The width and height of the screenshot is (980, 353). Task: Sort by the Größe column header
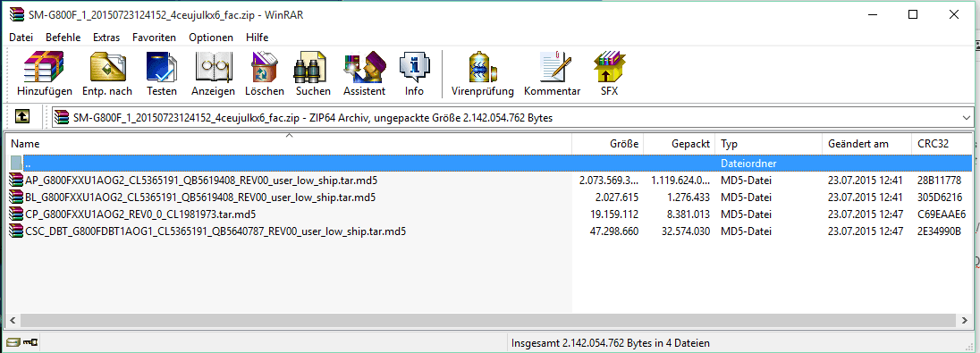point(608,144)
